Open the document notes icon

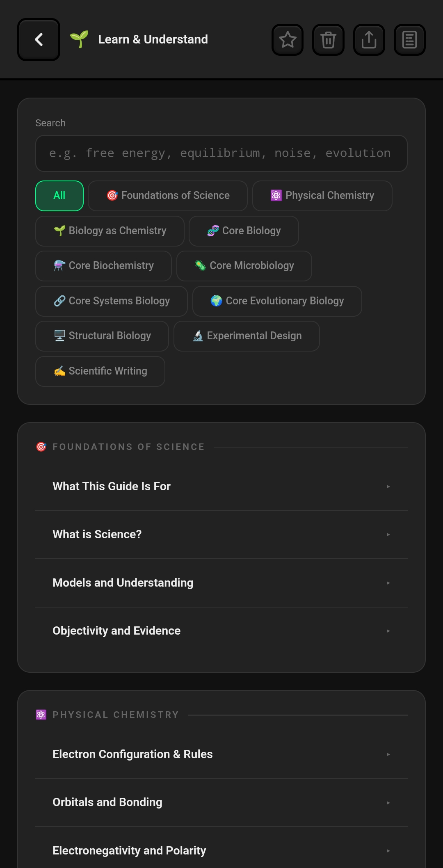tap(409, 40)
